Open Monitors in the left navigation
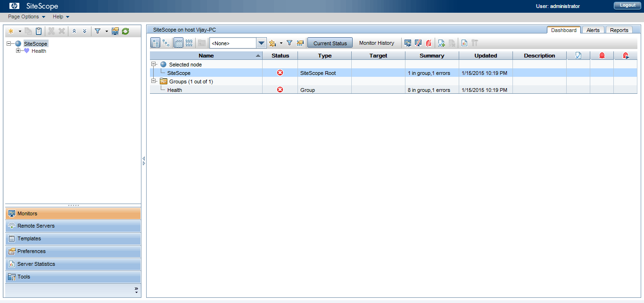Viewport: 644px width, 303px height. [73, 213]
